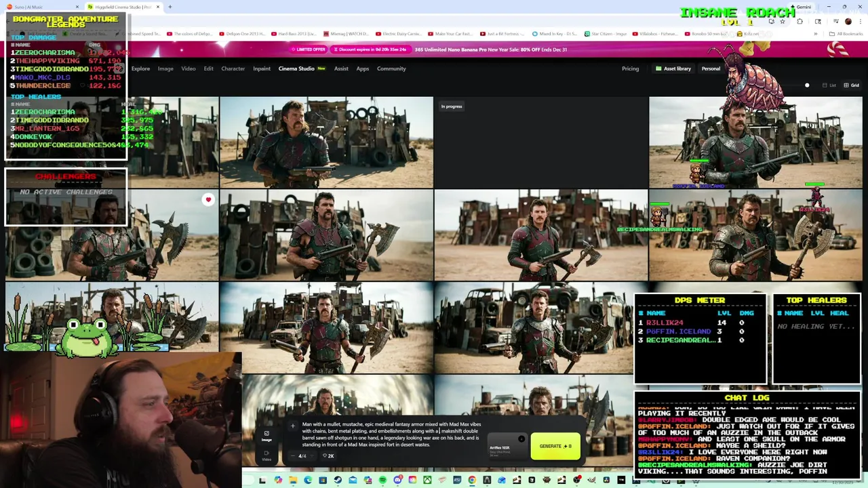Switch prompt bar to Image mode
Screen dimensions: 868x488
point(267,436)
